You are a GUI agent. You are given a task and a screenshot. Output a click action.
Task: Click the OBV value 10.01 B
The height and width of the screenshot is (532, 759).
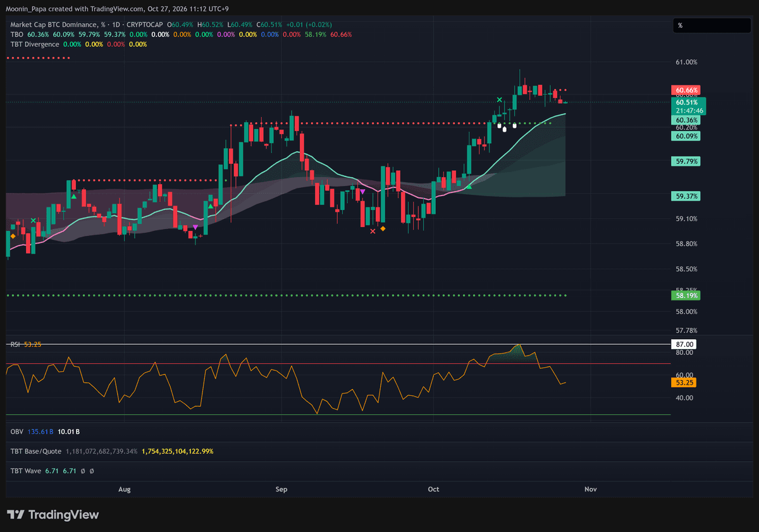tap(68, 431)
